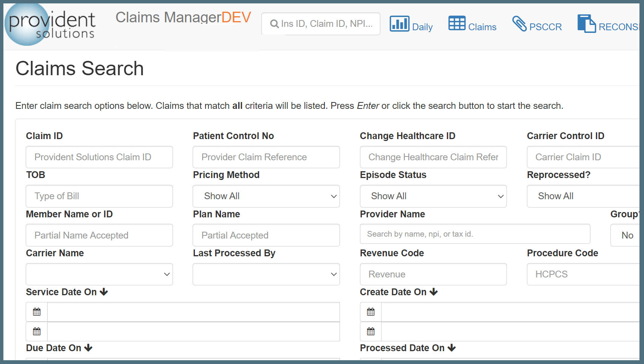The image size is (644, 364).
Task: Click second Service Date calendar icon
Action: point(37,331)
